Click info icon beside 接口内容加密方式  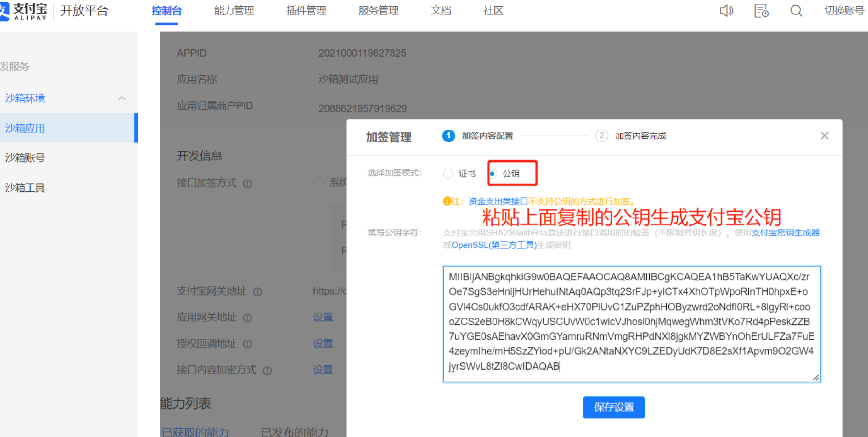point(267,371)
